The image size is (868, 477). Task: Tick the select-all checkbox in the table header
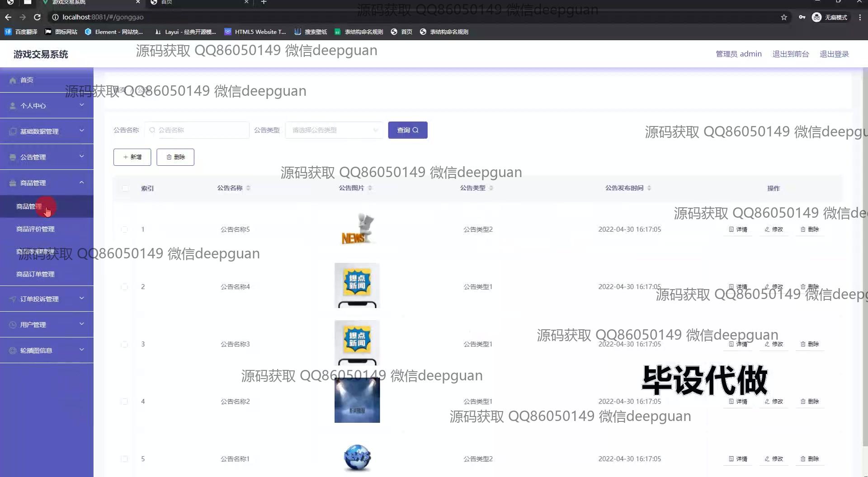tap(125, 188)
